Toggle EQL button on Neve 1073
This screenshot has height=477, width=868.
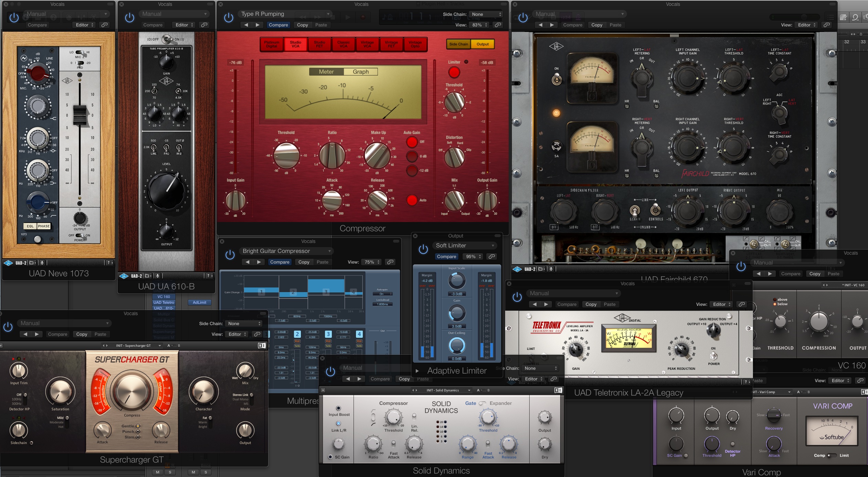pyautogui.click(x=30, y=226)
